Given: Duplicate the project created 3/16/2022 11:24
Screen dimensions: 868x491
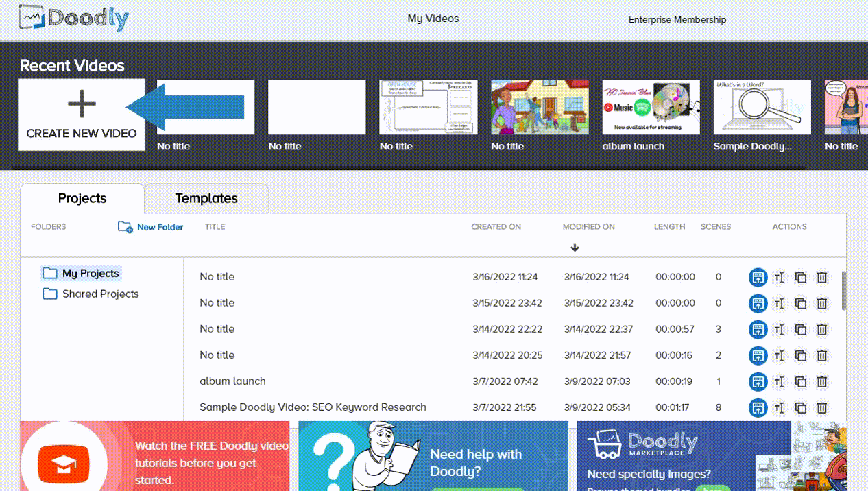Looking at the screenshot, I should point(800,278).
